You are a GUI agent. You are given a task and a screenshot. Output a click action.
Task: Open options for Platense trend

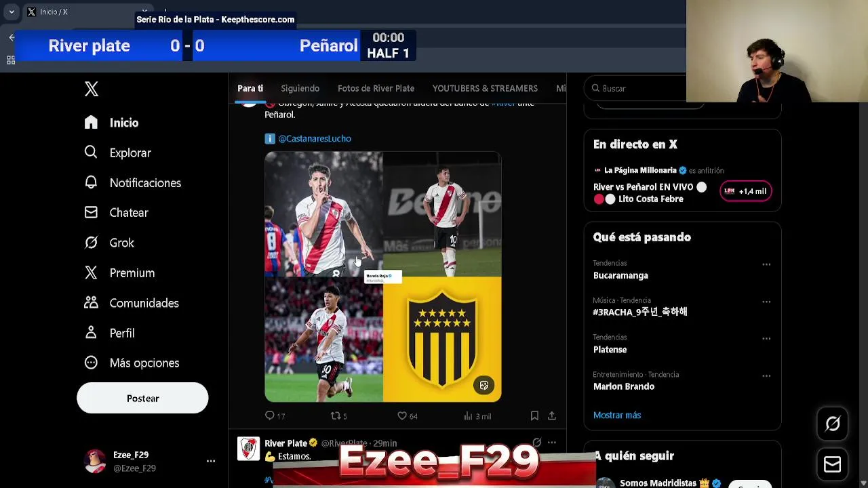tap(766, 338)
